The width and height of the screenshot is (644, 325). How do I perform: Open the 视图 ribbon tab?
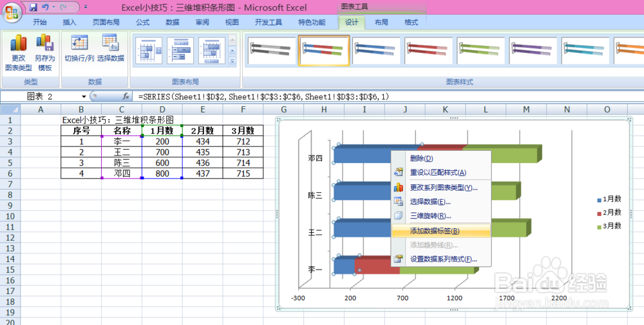pos(232,22)
